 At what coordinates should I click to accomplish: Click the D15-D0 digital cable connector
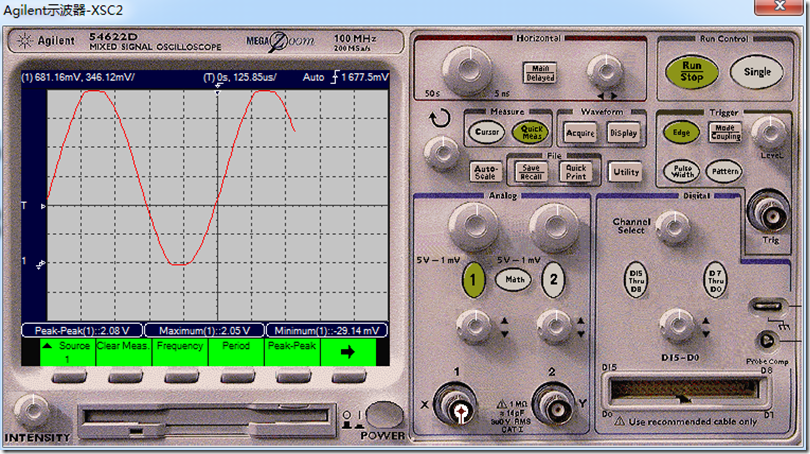coord(686,391)
